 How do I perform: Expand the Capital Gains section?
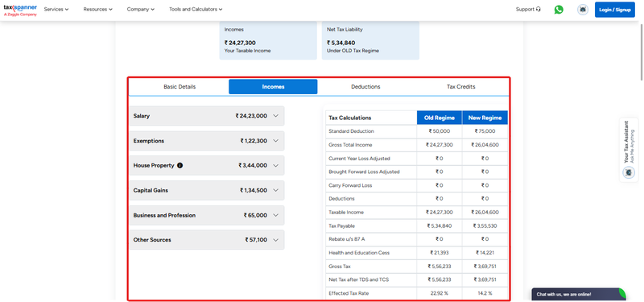[207, 191]
